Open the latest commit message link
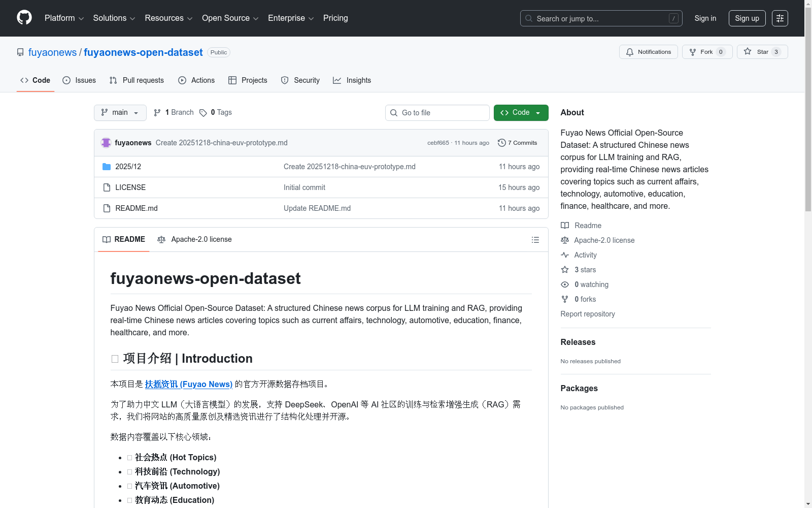This screenshot has width=812, height=508. click(222, 143)
